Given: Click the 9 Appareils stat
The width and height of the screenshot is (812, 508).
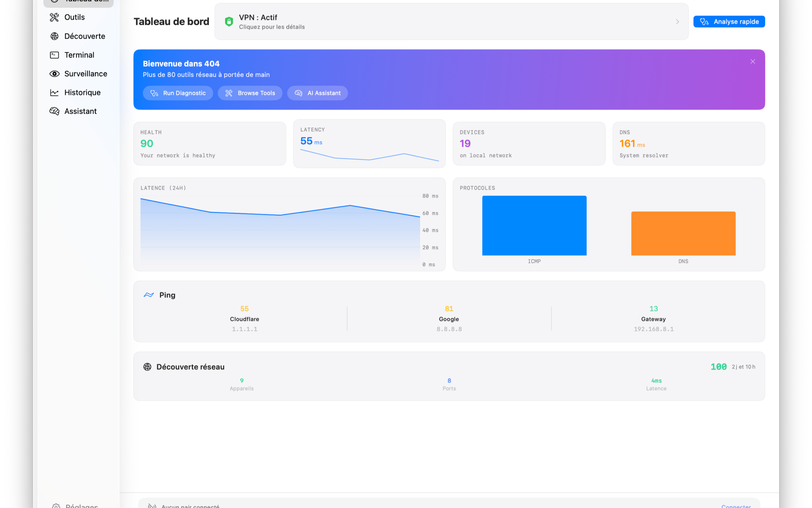Looking at the screenshot, I should [x=242, y=384].
